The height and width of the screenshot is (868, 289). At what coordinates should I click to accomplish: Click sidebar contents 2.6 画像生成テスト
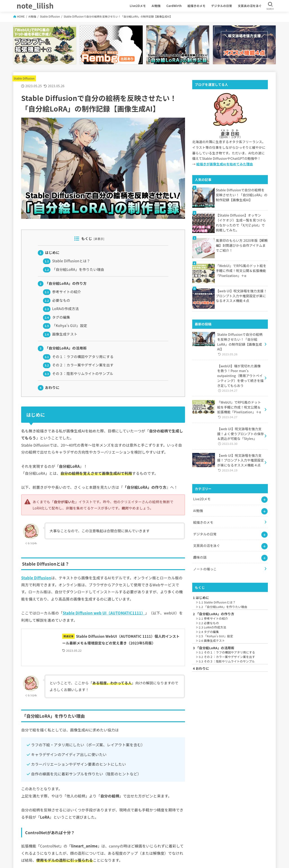211,641
